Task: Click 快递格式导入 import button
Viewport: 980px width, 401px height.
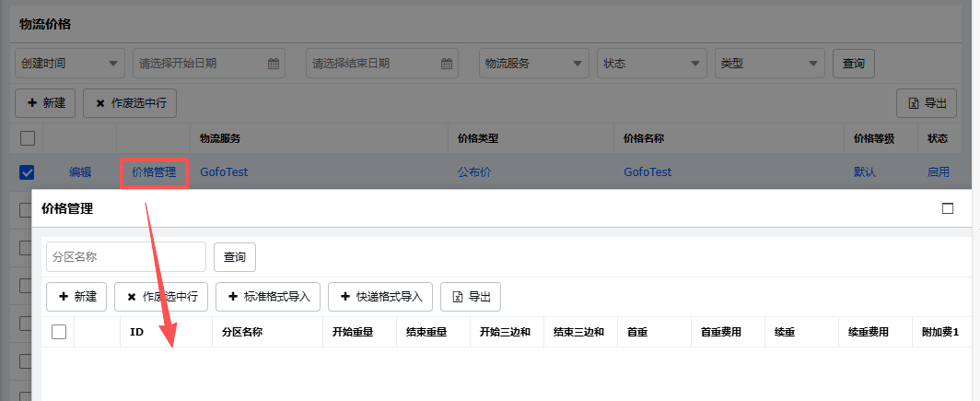Action: 380,297
